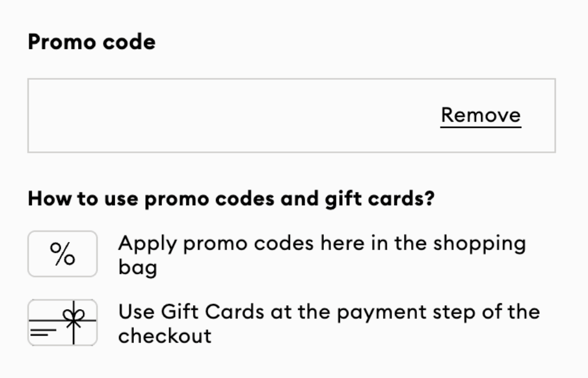The width and height of the screenshot is (588, 378).
Task: Click the Remove link in promo field
Action: tap(481, 115)
